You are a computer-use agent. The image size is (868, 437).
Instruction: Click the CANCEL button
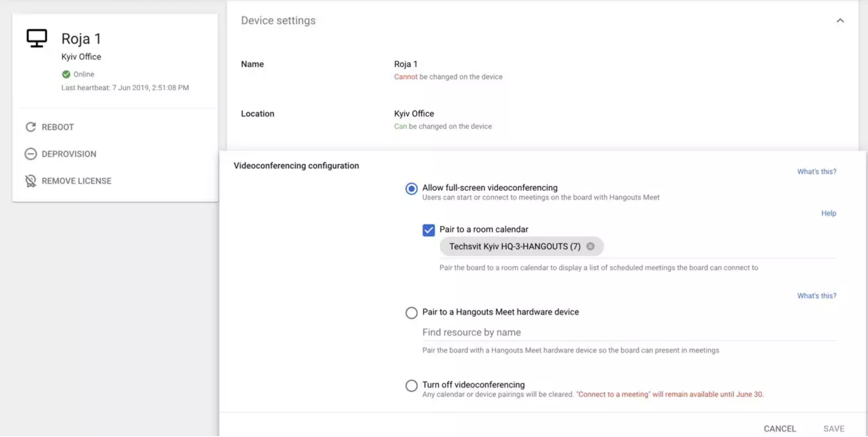[780, 428]
